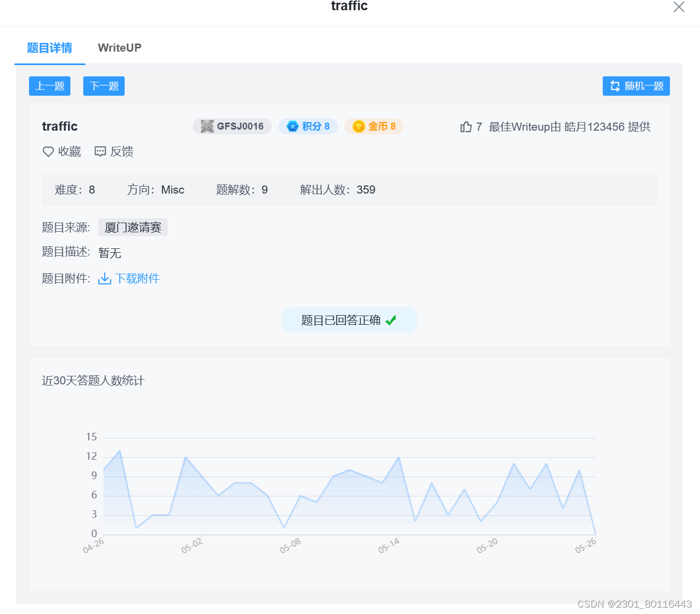
Task: Open the 下载附件 attachment link
Action: tap(137, 278)
